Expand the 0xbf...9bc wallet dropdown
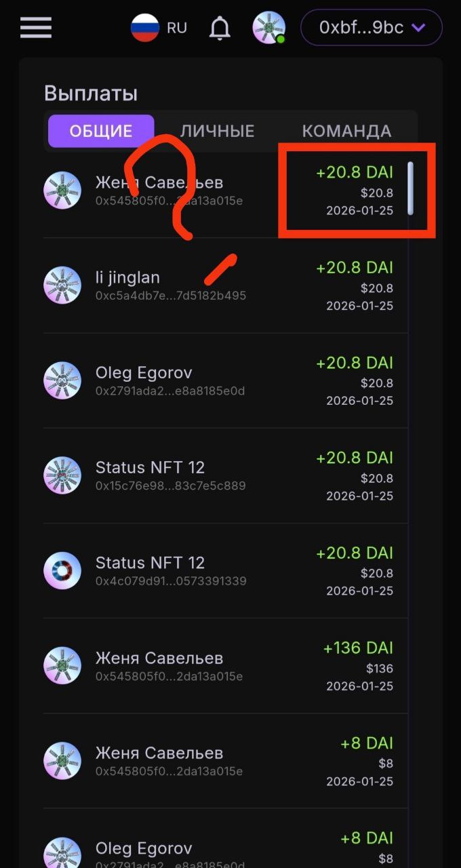 click(x=371, y=28)
